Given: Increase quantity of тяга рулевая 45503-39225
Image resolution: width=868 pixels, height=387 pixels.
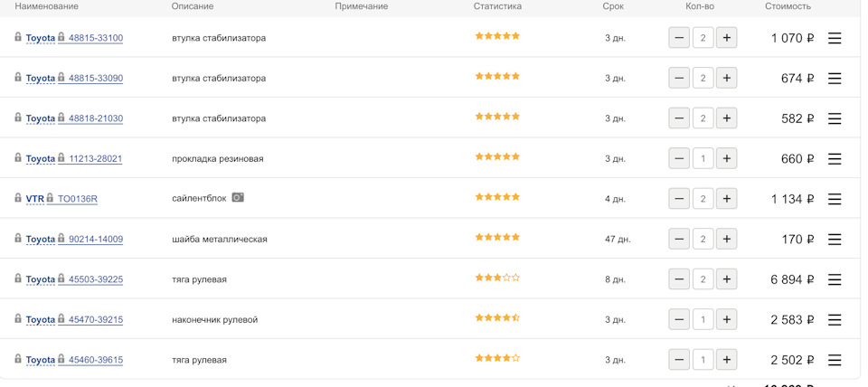Looking at the screenshot, I should coord(727,279).
